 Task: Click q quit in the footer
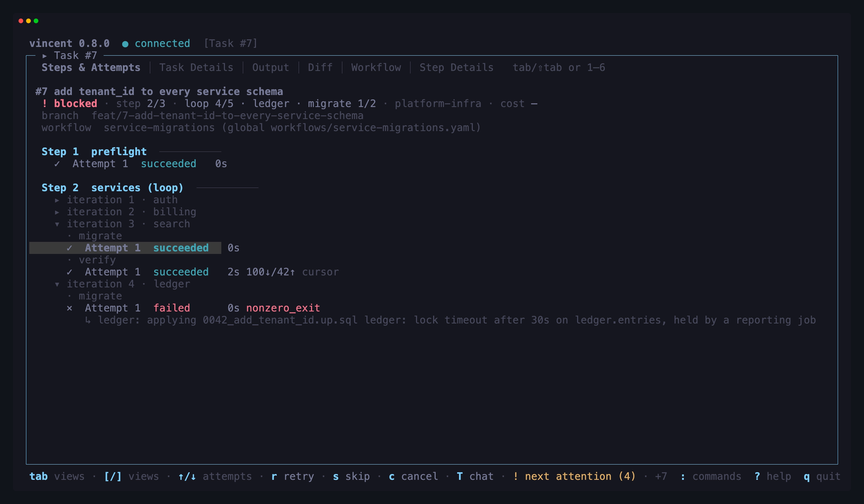click(822, 476)
